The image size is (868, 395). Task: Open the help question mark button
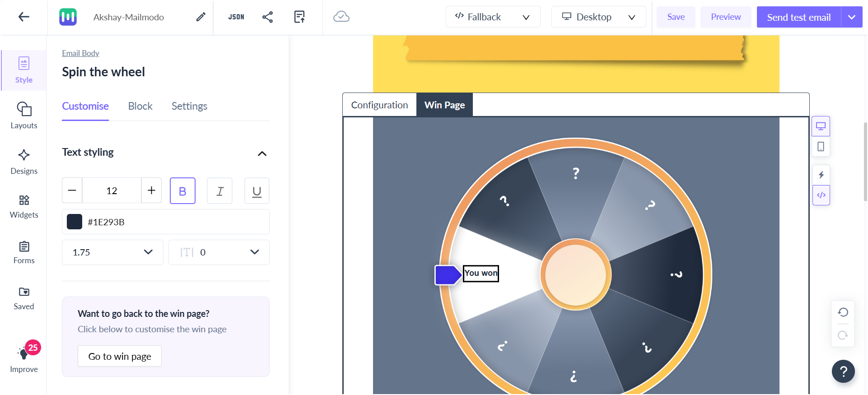pyautogui.click(x=843, y=372)
